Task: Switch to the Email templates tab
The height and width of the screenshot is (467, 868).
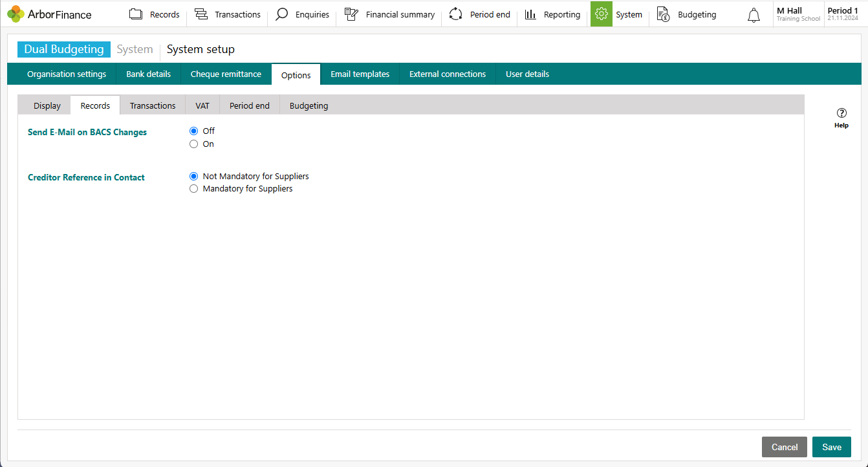Action: 360,74
